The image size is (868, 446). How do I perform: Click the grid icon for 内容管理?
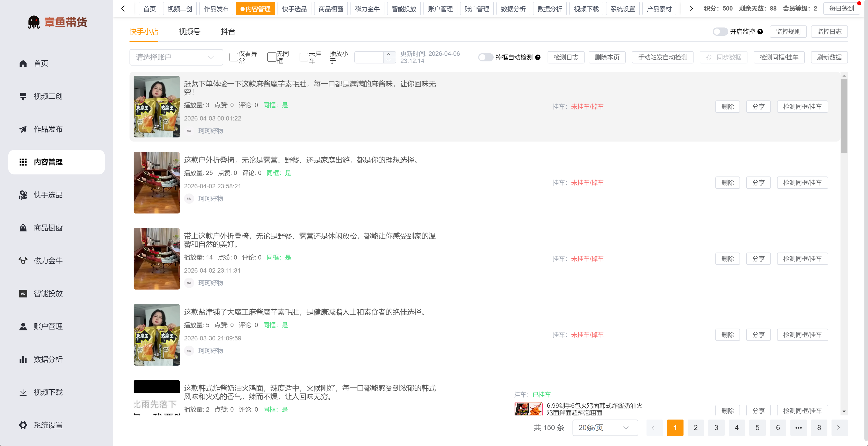[23, 162]
